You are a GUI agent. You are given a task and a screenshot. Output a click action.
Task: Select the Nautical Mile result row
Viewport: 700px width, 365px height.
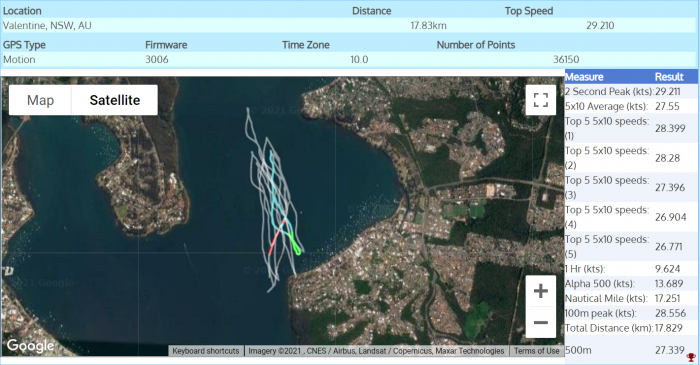click(x=630, y=298)
